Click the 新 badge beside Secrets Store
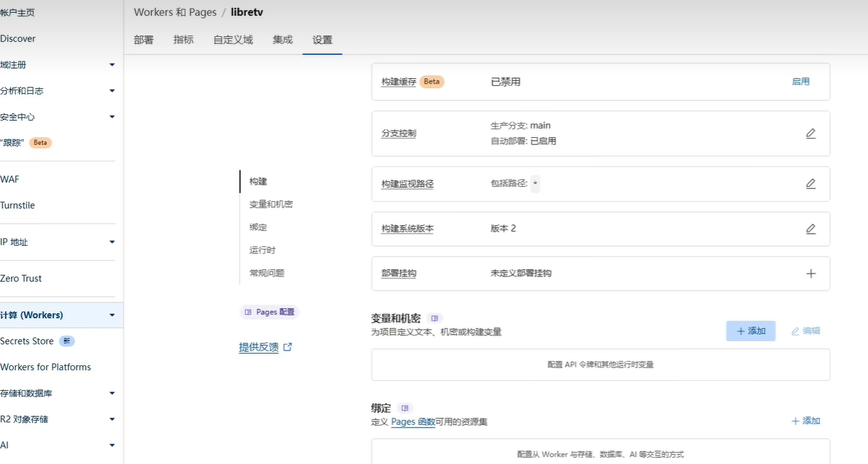The width and height of the screenshot is (868, 464). pyautogui.click(x=67, y=341)
